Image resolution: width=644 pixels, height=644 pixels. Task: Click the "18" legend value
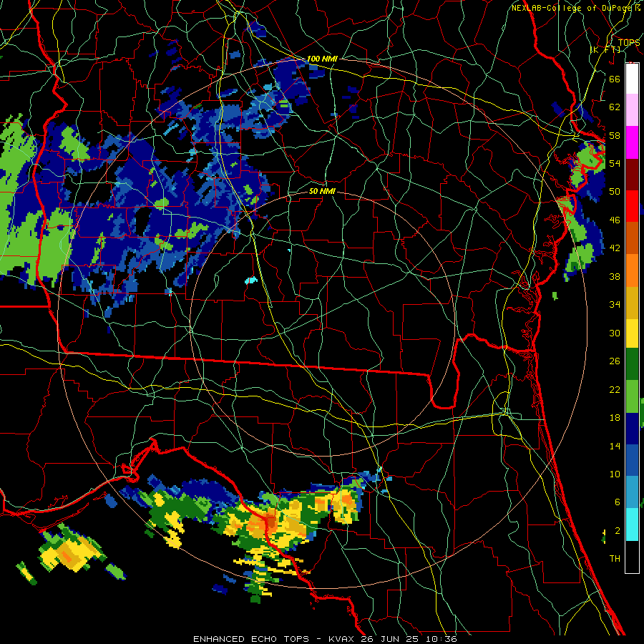coord(615,418)
